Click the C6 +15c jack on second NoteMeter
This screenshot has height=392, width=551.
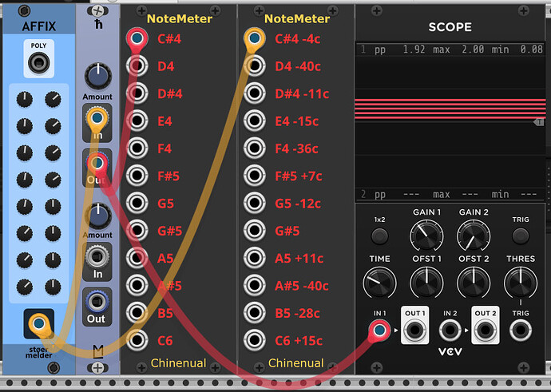(255, 339)
